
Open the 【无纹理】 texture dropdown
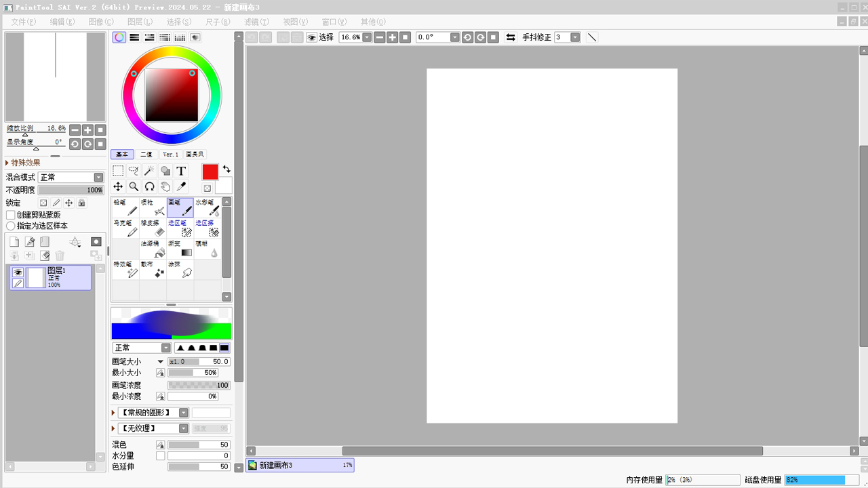153,428
